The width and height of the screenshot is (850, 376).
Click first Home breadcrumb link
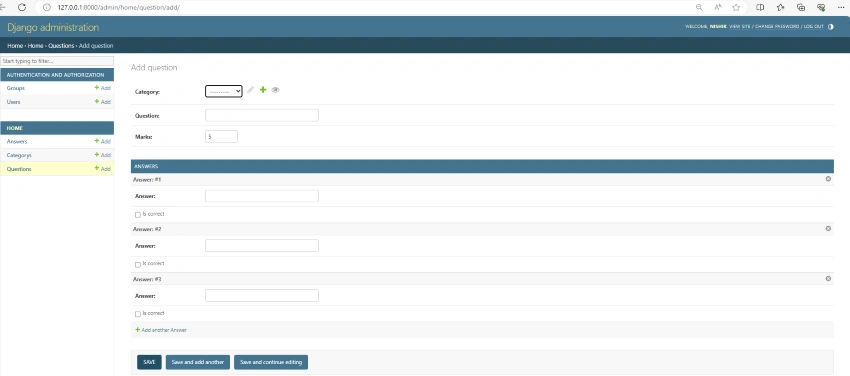tap(15, 46)
